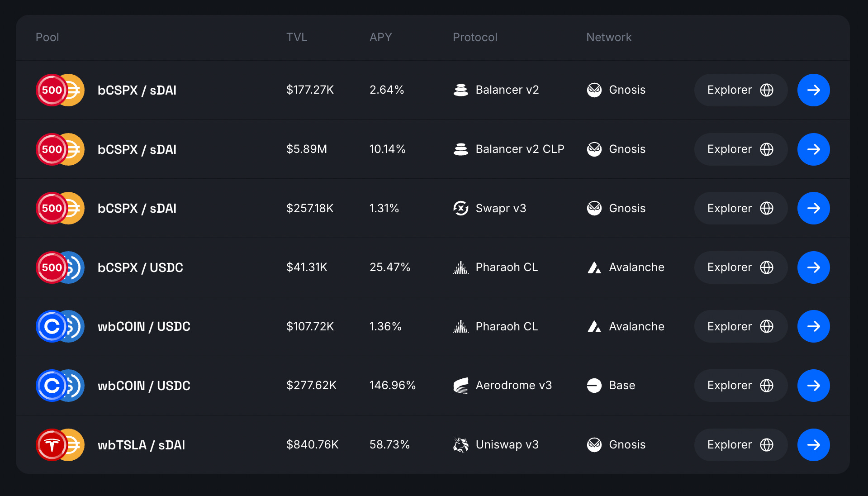
Task: Click APY value 58.73%
Action: [x=389, y=445]
